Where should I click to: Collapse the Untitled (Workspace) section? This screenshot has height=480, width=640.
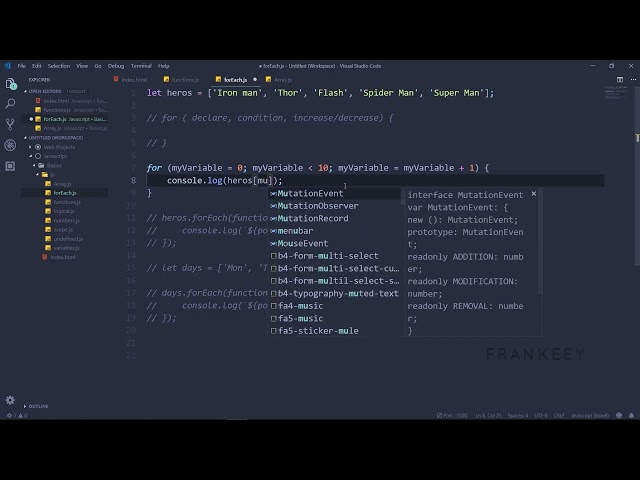point(55,138)
